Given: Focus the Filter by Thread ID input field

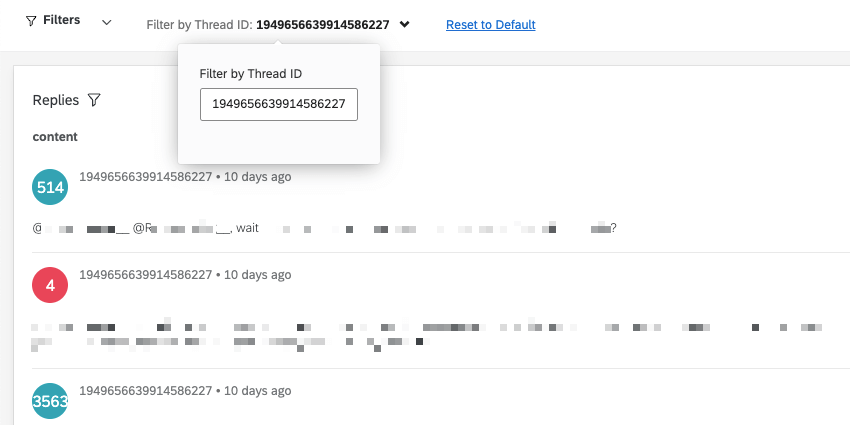Looking at the screenshot, I should 279,103.
